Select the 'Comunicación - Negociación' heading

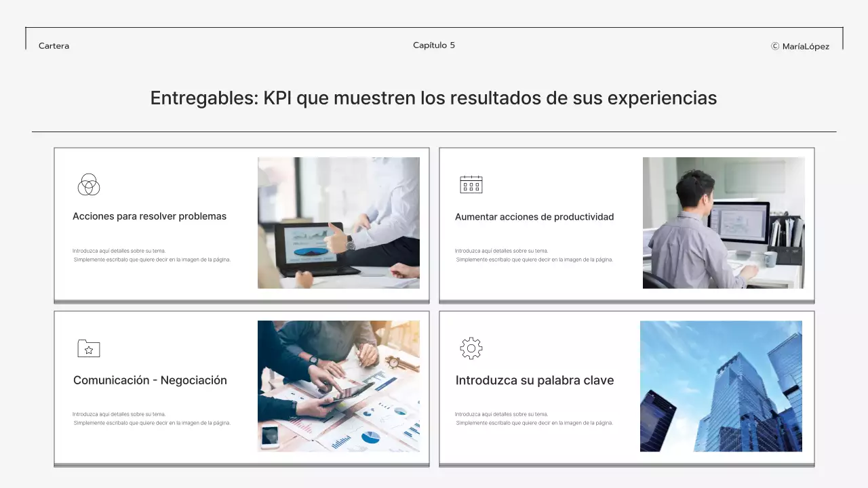(x=150, y=380)
